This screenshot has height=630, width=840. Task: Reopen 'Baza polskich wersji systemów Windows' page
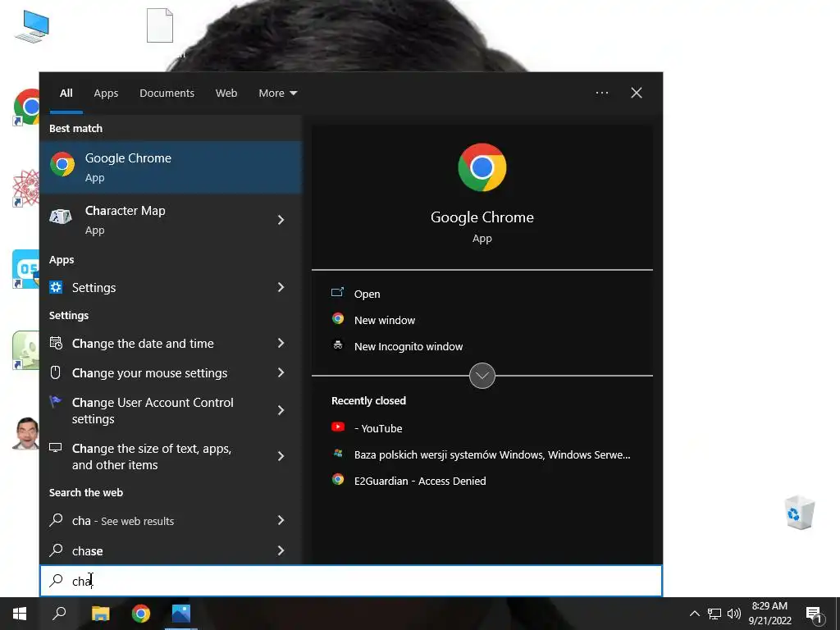tap(492, 454)
